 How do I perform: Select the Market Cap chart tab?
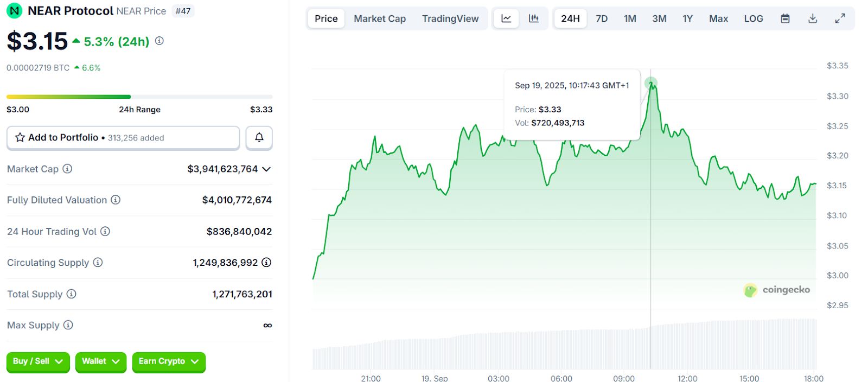(x=380, y=18)
